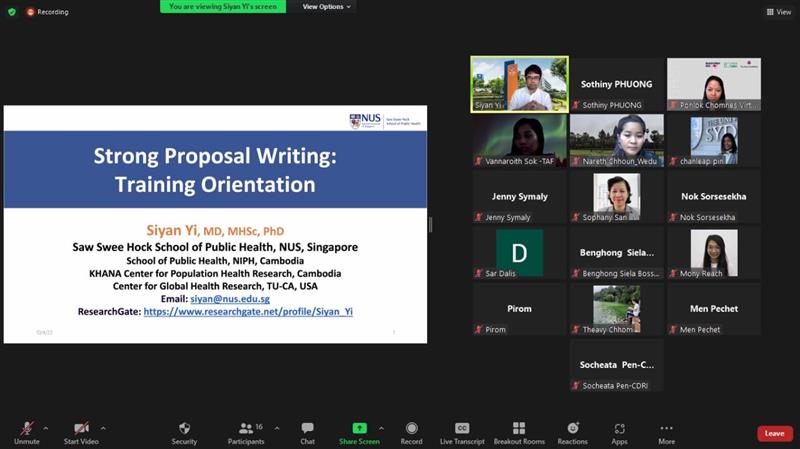The height and width of the screenshot is (449, 800).
Task: Expand video options arrow beside Start Video
Action: (103, 427)
